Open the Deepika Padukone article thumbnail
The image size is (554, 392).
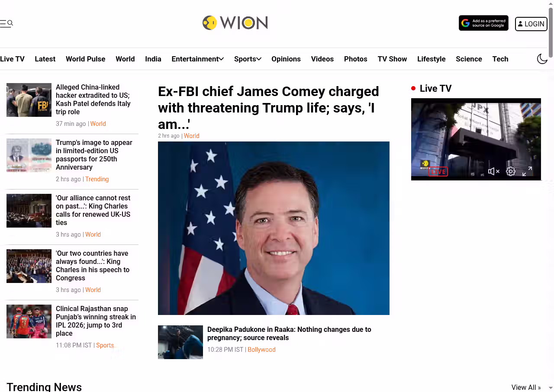[x=180, y=342]
